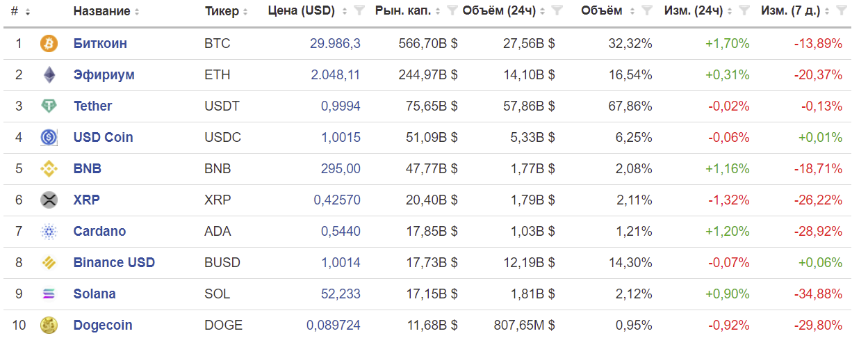
Task: Click 7-day change -13,89%
Action: [x=818, y=44]
